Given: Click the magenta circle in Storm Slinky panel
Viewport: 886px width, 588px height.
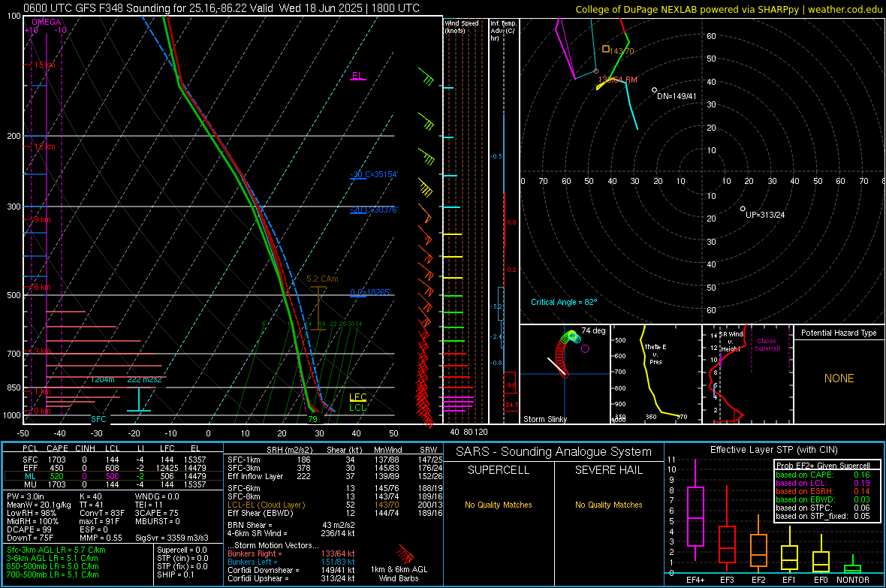Looking at the screenshot, I should (x=585, y=349).
